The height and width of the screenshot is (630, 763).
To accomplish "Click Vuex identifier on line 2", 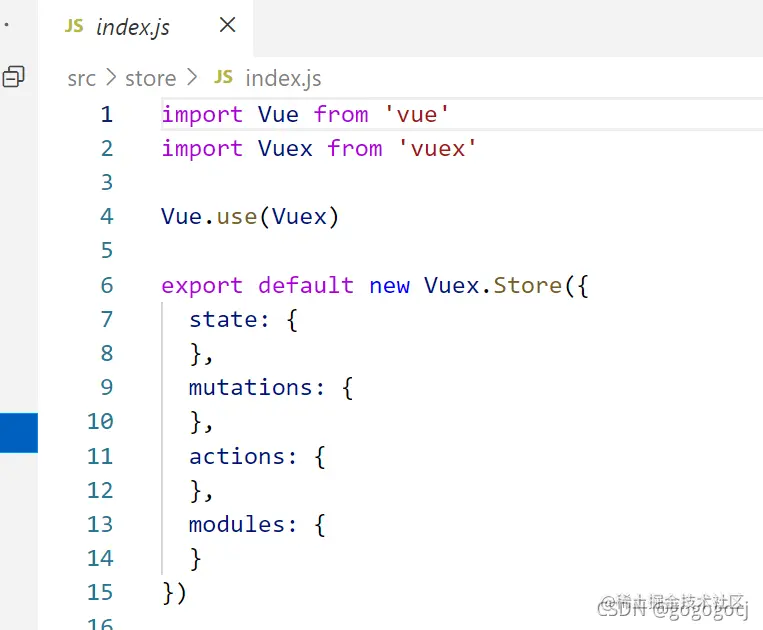I will pyautogui.click(x=285, y=149).
